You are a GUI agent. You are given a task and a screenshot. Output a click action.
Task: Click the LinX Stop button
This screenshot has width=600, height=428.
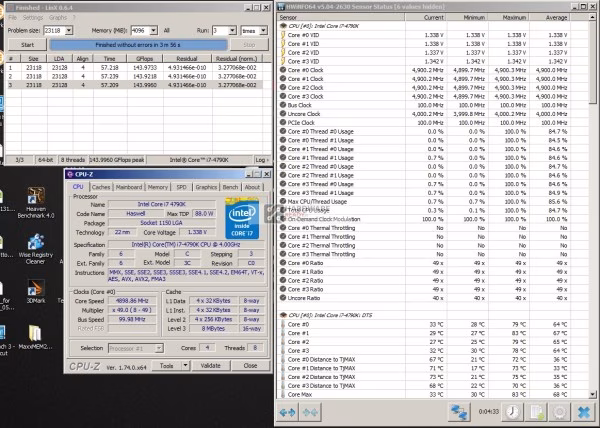coord(249,45)
